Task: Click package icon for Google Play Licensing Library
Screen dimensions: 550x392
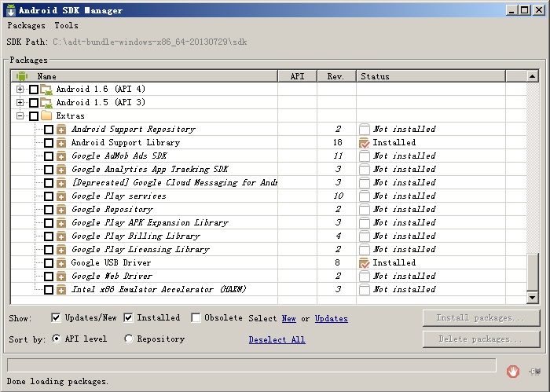Action: (61, 249)
